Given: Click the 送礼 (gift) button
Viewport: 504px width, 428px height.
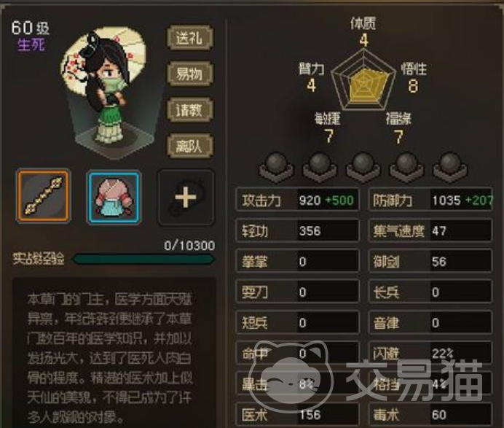Looking at the screenshot, I should click(x=189, y=38).
